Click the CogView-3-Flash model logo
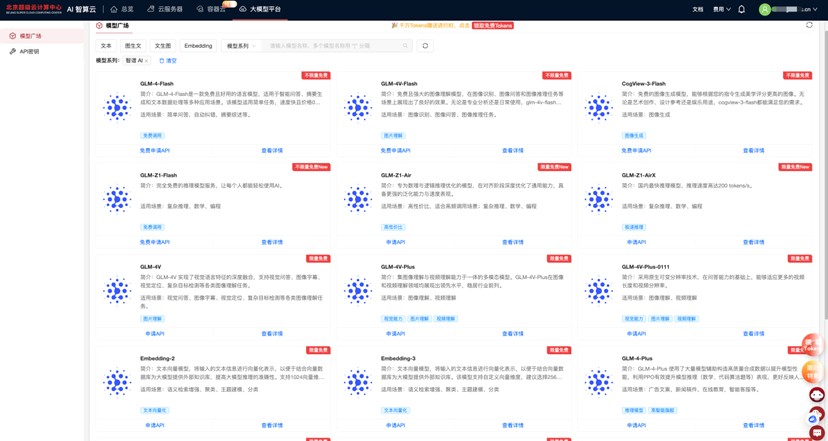The height and width of the screenshot is (441, 828). [598, 108]
